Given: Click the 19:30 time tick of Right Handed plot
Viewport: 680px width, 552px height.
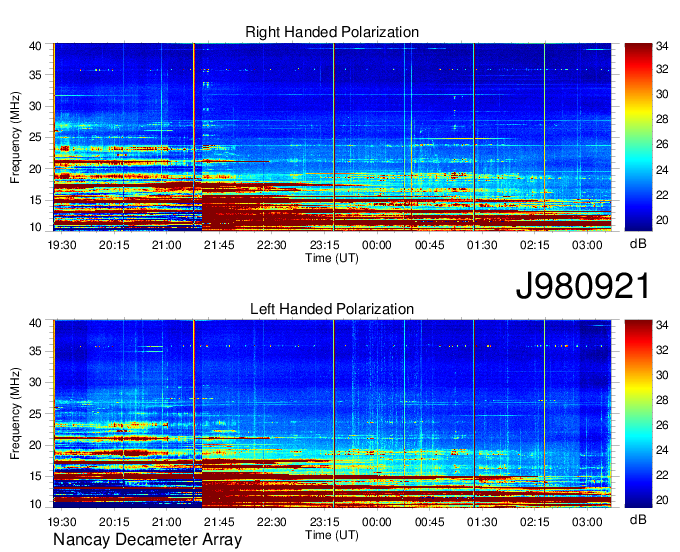Looking at the screenshot, I should 62,245.
